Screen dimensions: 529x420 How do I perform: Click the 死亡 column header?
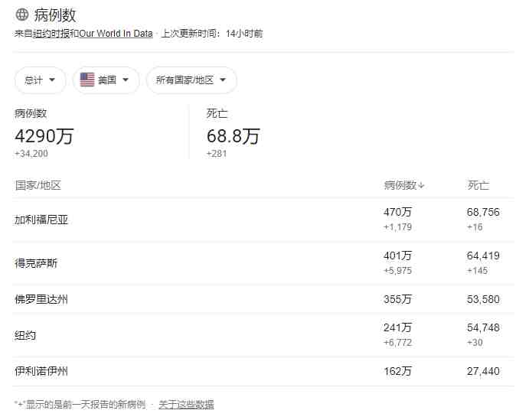(x=478, y=185)
